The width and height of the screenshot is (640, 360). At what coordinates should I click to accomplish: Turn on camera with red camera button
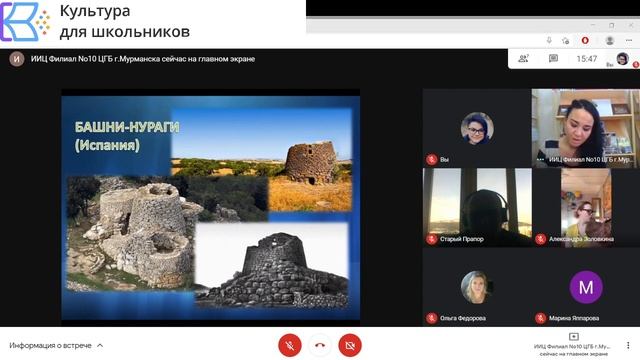point(350,345)
